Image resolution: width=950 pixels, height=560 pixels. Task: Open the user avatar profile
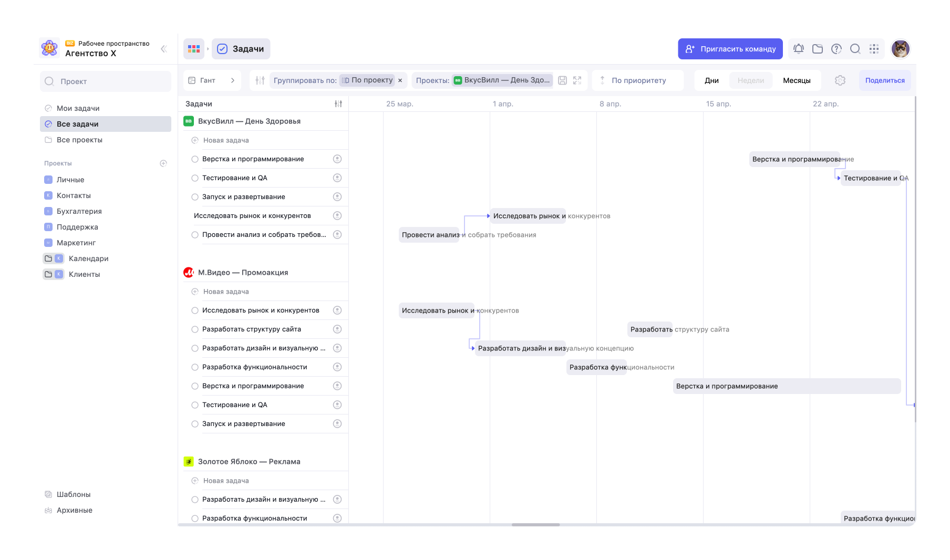(x=901, y=49)
